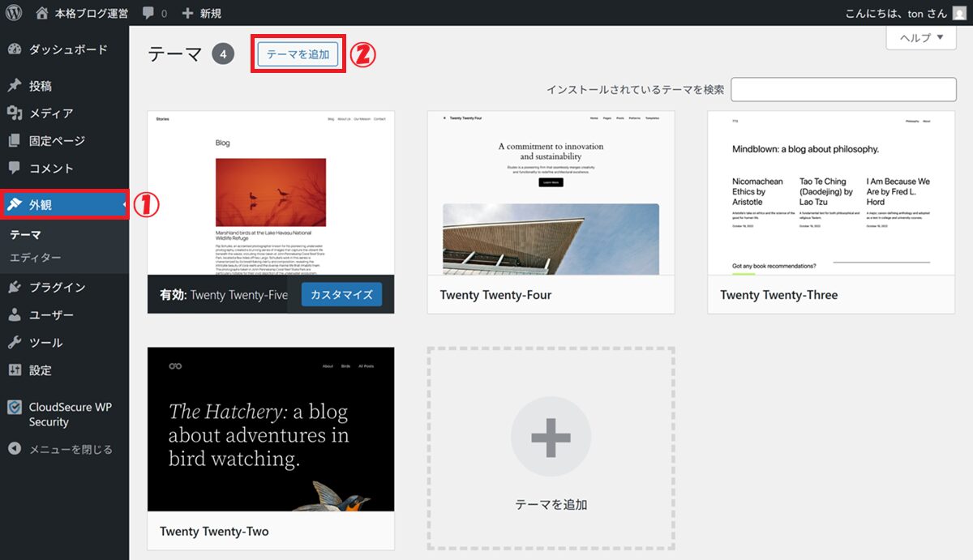Click the plus icon beside 新規

[x=187, y=13]
